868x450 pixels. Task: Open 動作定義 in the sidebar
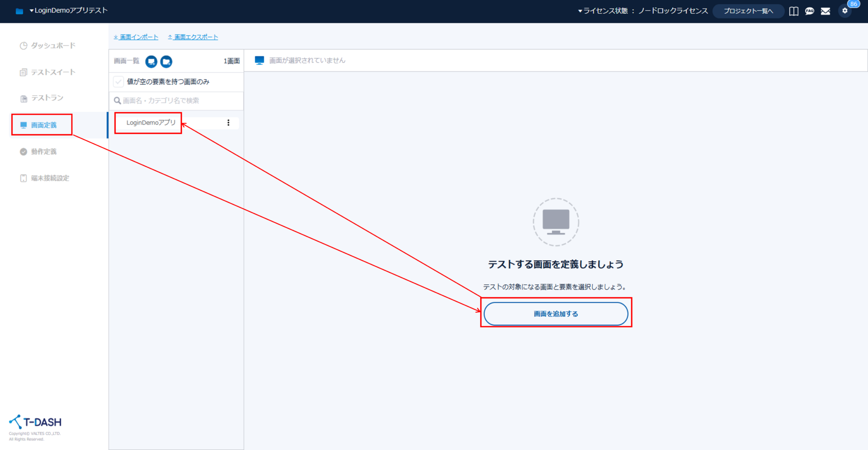44,152
